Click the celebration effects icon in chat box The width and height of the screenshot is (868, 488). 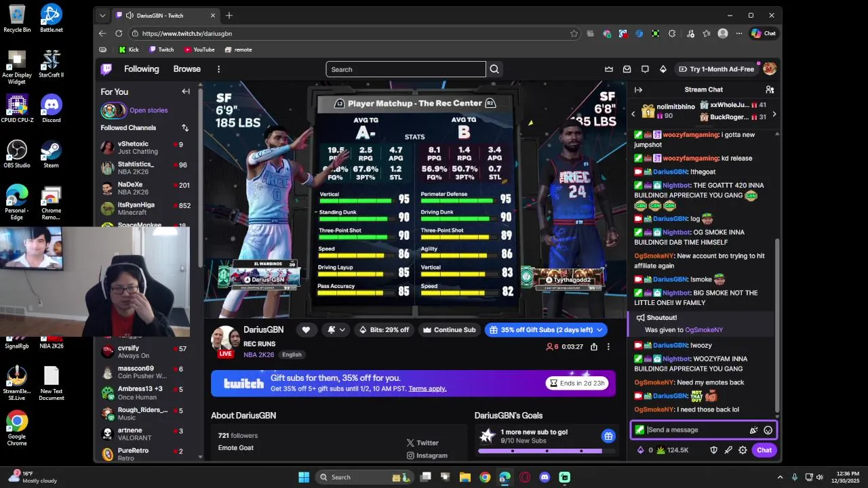coord(753,430)
